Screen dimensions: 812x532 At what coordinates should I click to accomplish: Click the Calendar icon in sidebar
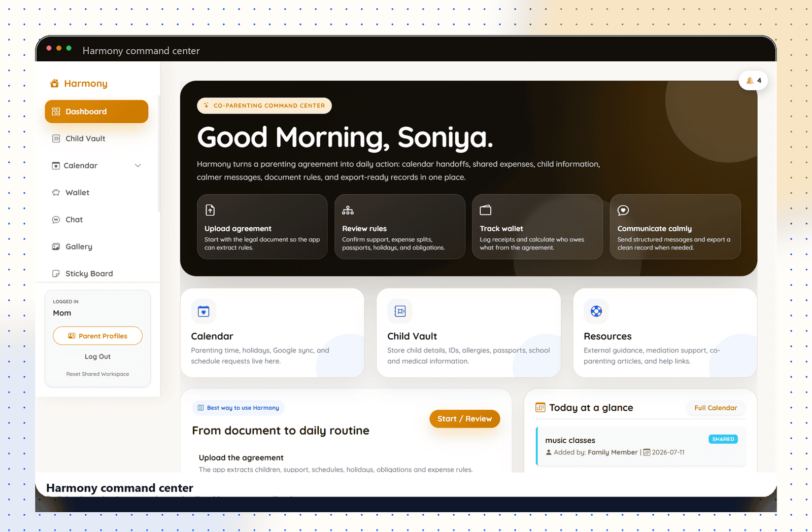[x=56, y=166]
